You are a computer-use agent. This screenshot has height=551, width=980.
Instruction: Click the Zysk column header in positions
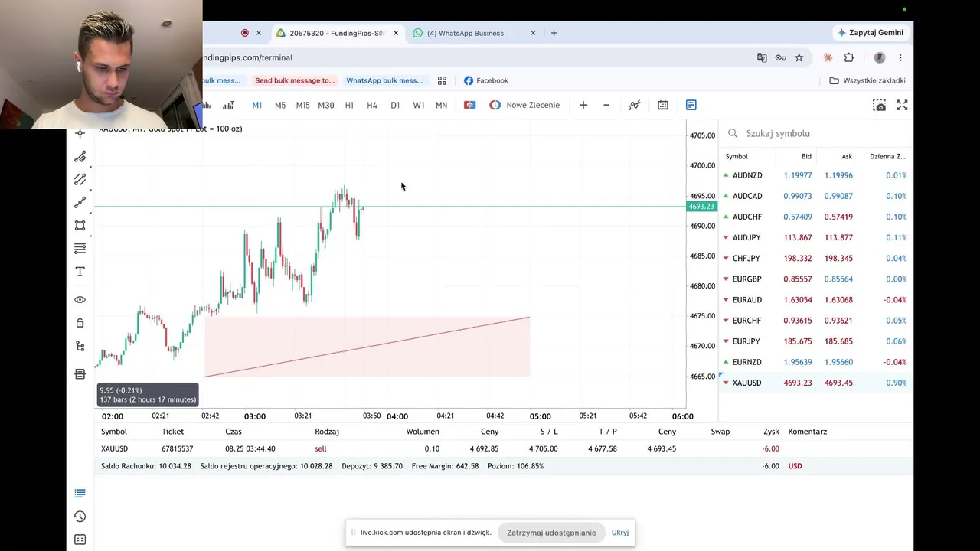pos(771,432)
